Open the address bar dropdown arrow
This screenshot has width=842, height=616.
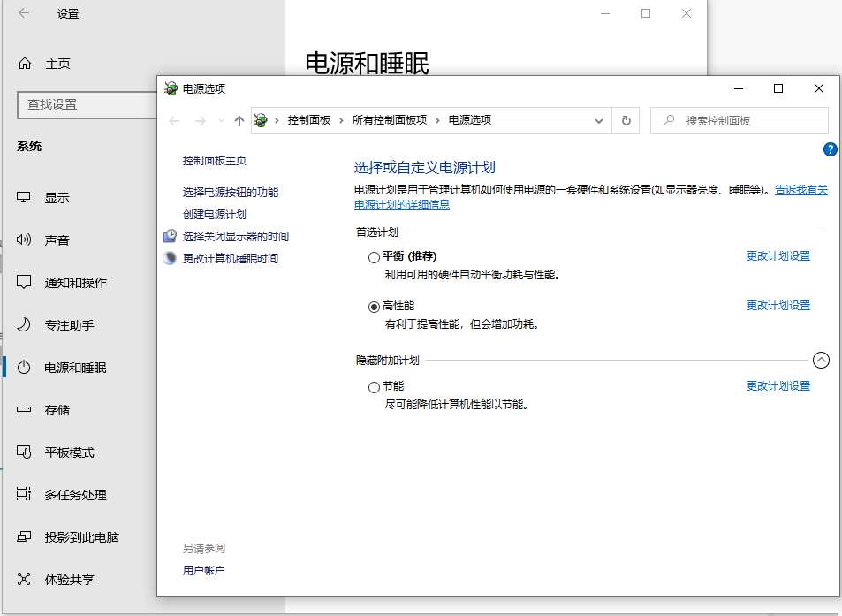point(599,120)
